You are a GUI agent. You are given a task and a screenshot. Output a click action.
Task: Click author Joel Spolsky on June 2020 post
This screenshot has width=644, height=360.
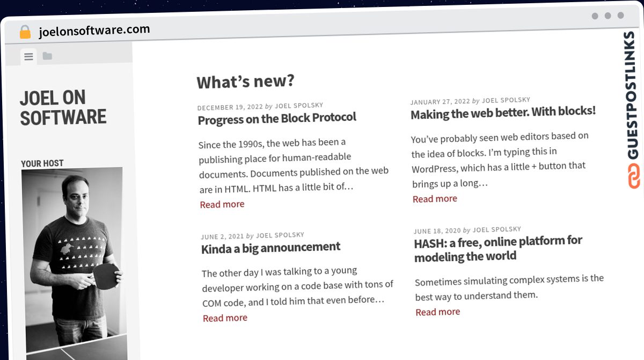pos(497,229)
